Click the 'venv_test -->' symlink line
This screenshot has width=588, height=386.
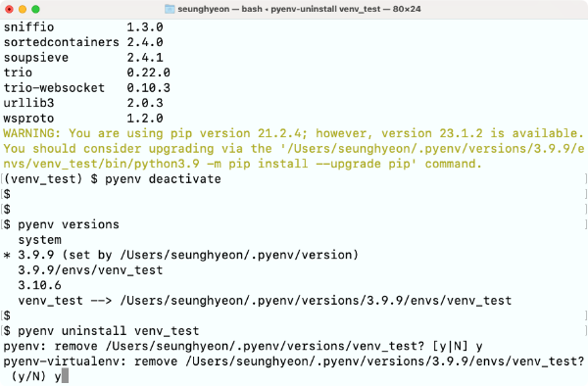[x=265, y=301]
